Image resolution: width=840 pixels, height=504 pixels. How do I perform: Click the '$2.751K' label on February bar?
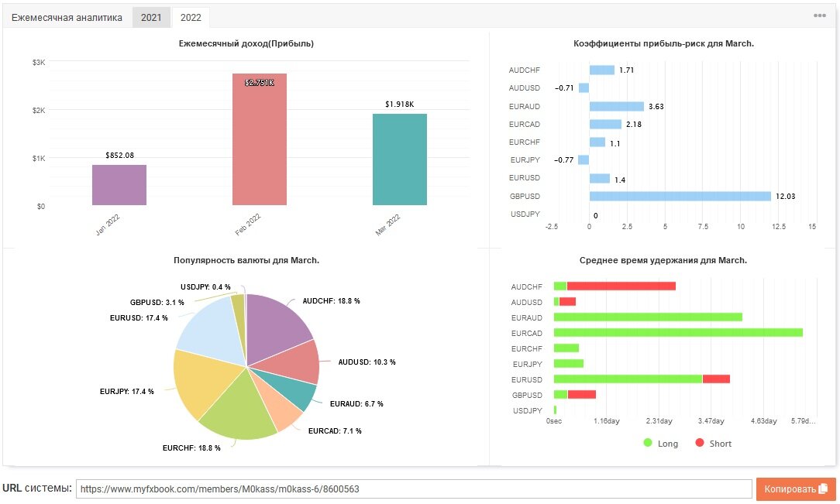click(x=260, y=82)
